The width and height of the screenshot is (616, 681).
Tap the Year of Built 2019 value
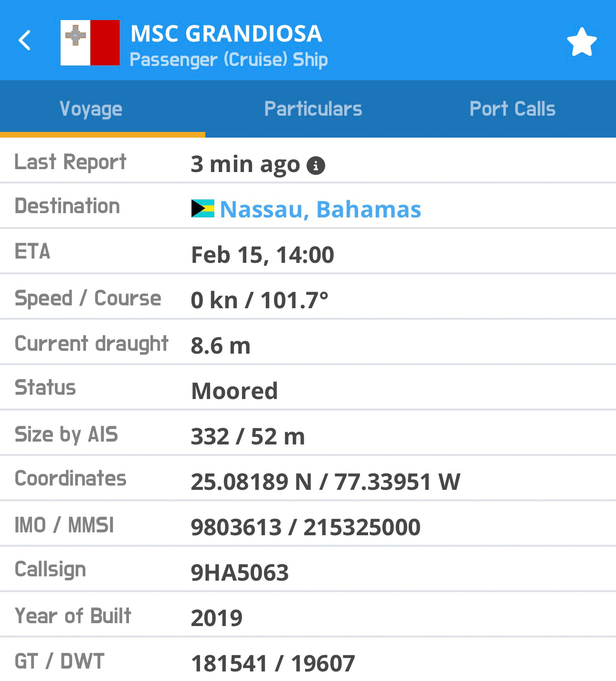click(217, 618)
